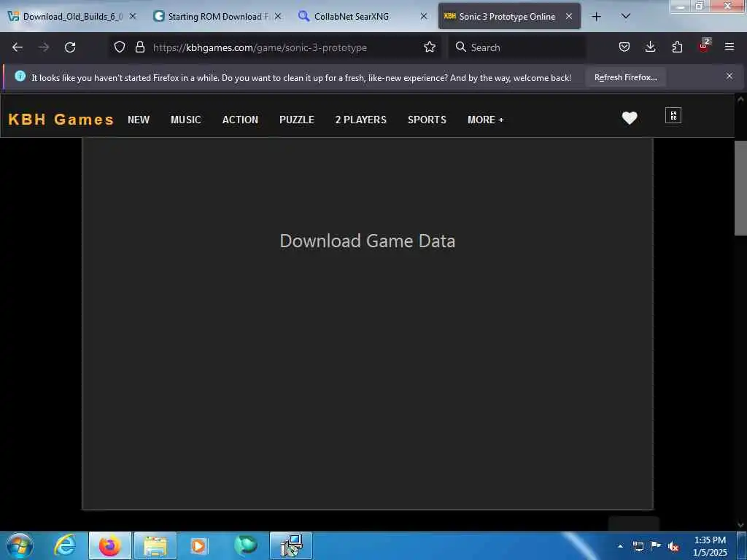Dismiss the Firefox refresh notification bar

(x=729, y=76)
